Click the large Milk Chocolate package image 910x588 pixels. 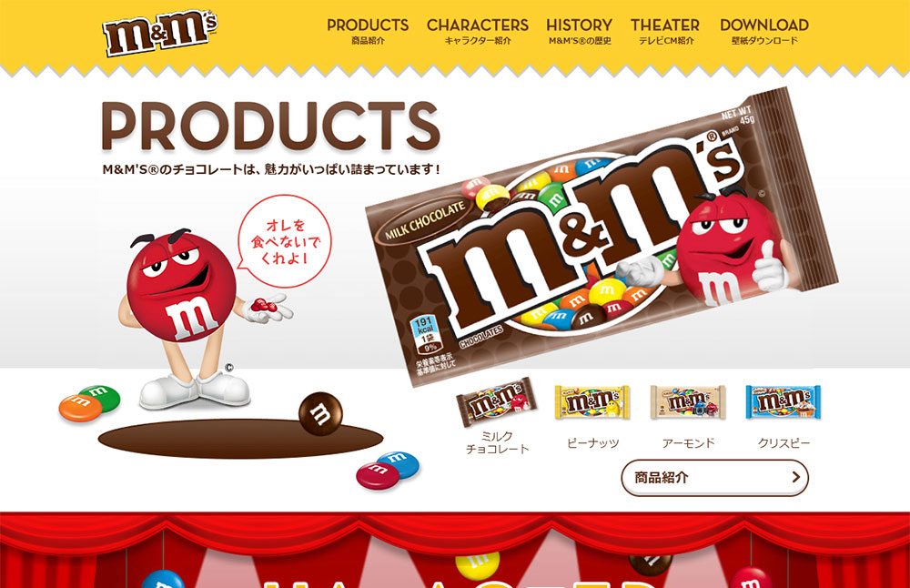pyautogui.click(x=602, y=237)
